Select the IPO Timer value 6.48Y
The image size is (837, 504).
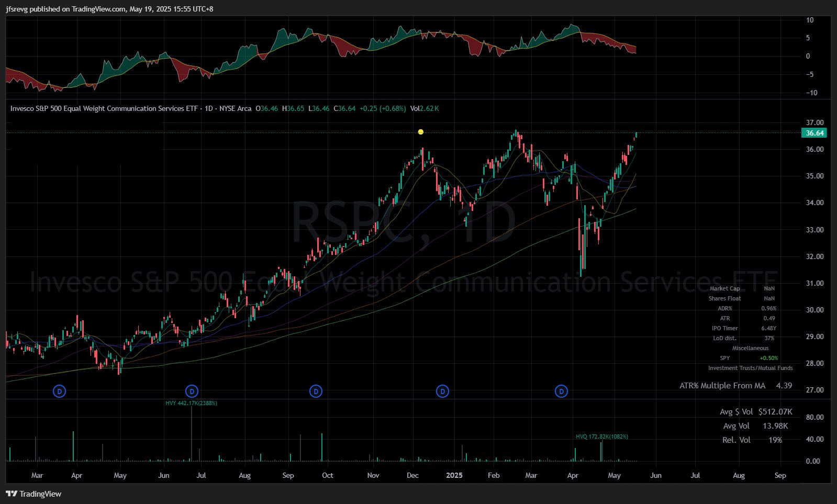tap(769, 328)
